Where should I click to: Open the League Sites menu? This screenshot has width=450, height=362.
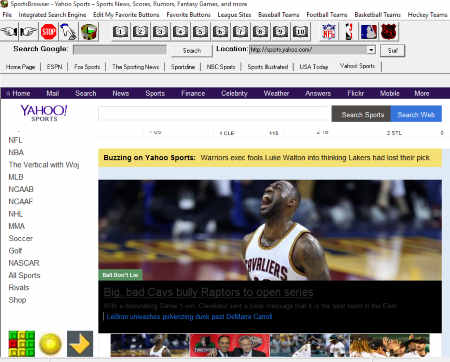click(234, 15)
